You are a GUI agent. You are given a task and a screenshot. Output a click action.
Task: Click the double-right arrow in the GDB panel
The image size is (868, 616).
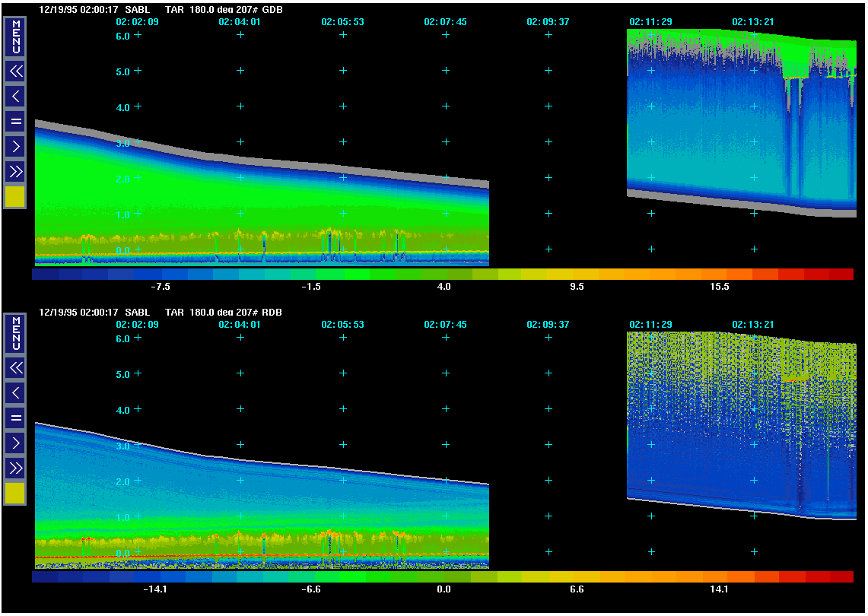tap(15, 171)
